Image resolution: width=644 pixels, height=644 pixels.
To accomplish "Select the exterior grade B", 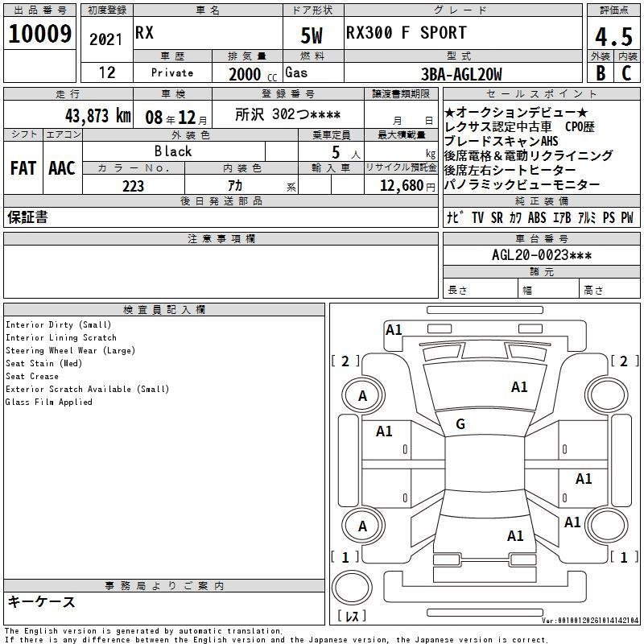I will (601, 73).
